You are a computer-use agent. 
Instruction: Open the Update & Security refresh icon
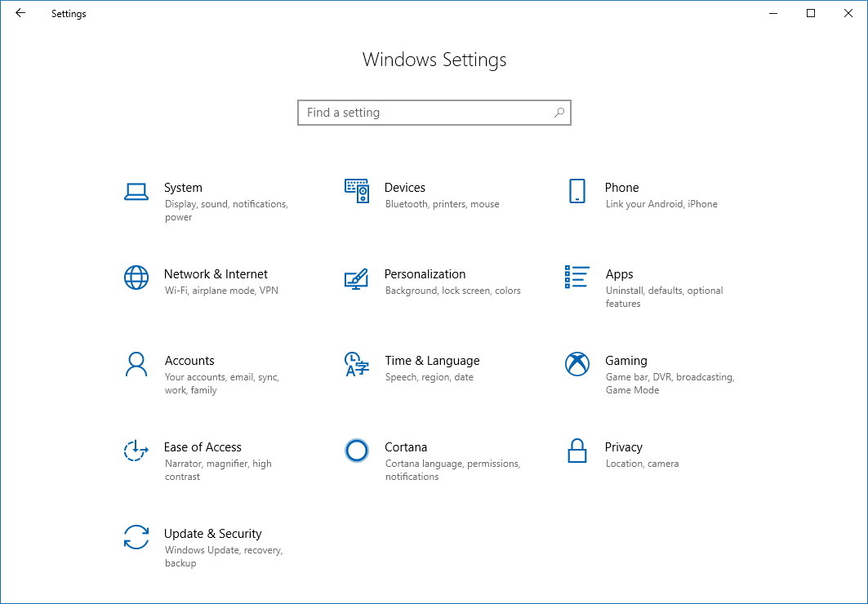tap(136, 537)
